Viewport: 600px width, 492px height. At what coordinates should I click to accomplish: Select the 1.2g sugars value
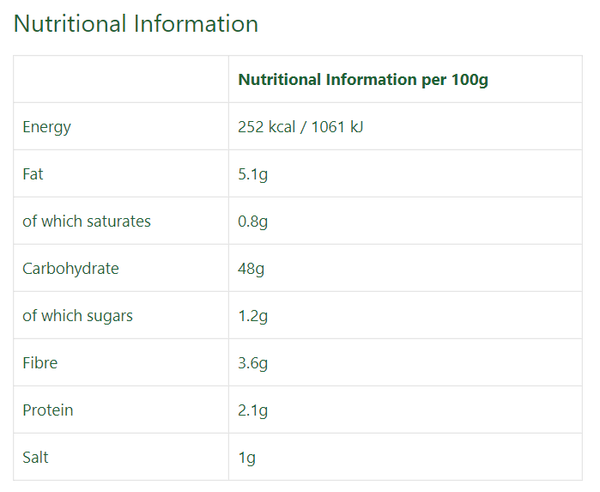click(x=253, y=316)
